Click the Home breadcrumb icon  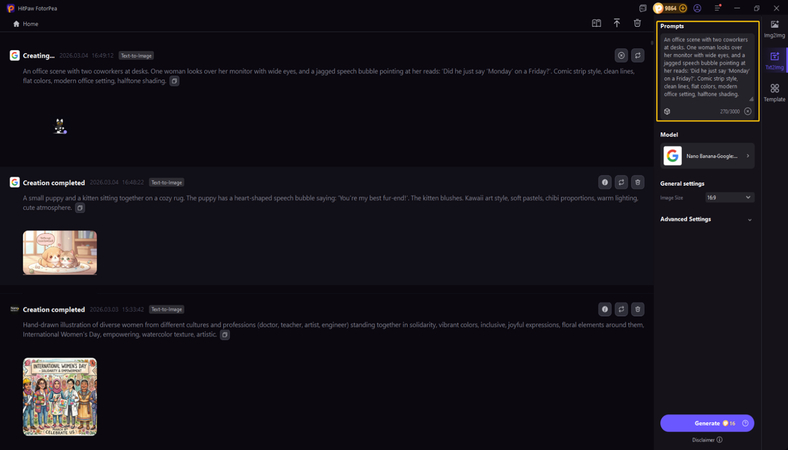17,23
